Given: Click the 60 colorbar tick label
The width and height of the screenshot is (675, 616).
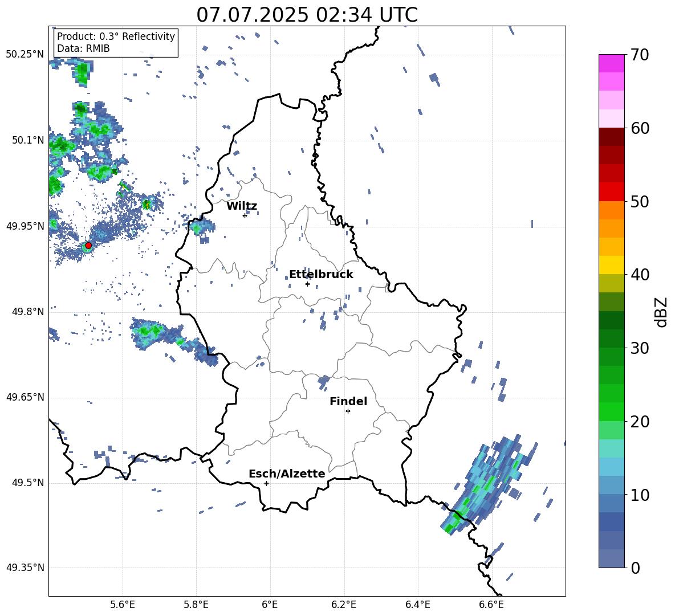Looking at the screenshot, I should (640, 128).
